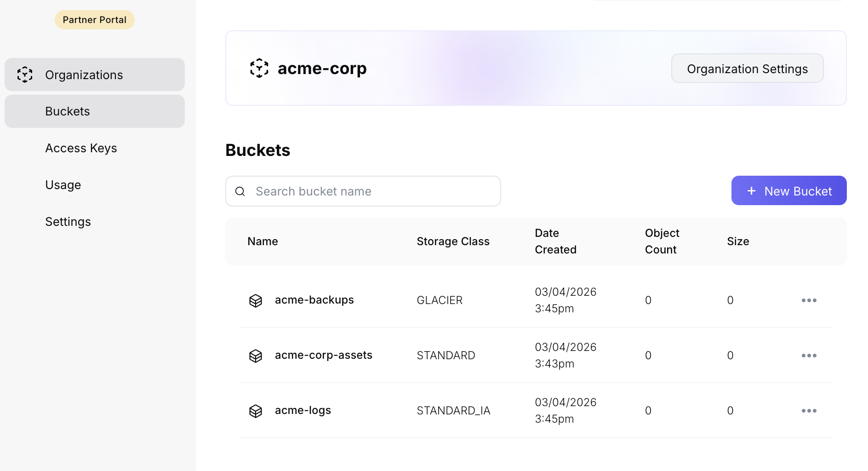Viewport: 868px width, 471px height.
Task: Click the plus icon in New Bucket
Action: click(x=751, y=191)
